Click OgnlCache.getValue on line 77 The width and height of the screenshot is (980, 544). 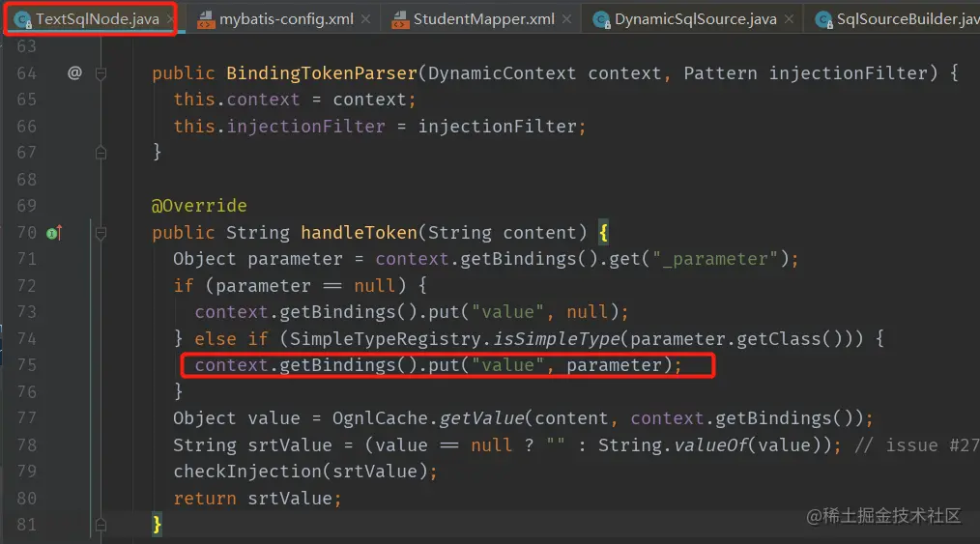pyautogui.click(x=427, y=417)
